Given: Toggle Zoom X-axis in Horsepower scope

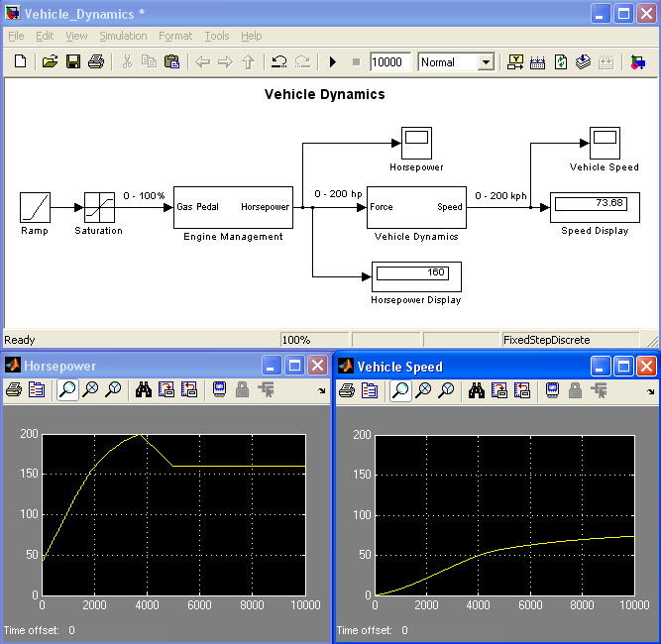Looking at the screenshot, I should [90, 389].
